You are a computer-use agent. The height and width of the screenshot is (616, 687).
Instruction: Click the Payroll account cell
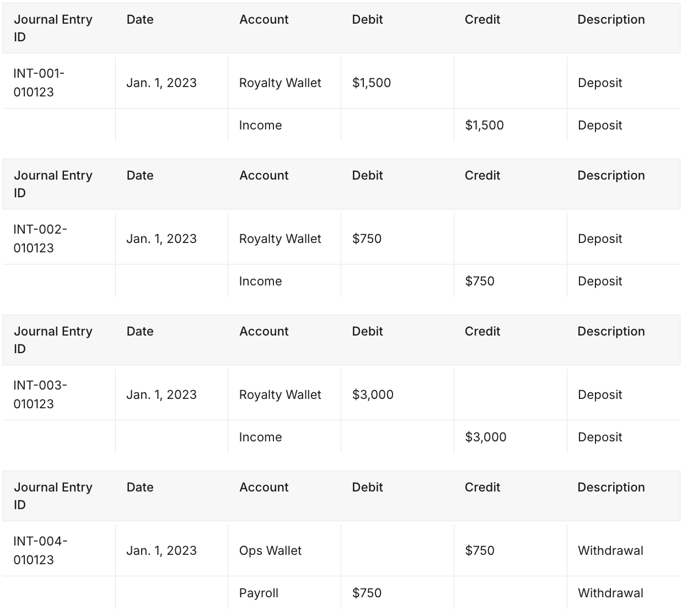point(259,593)
